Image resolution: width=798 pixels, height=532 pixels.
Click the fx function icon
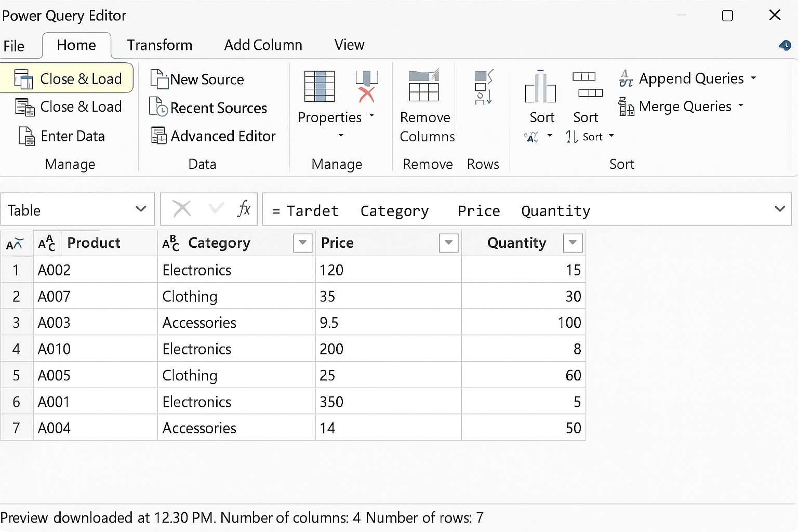(x=244, y=209)
